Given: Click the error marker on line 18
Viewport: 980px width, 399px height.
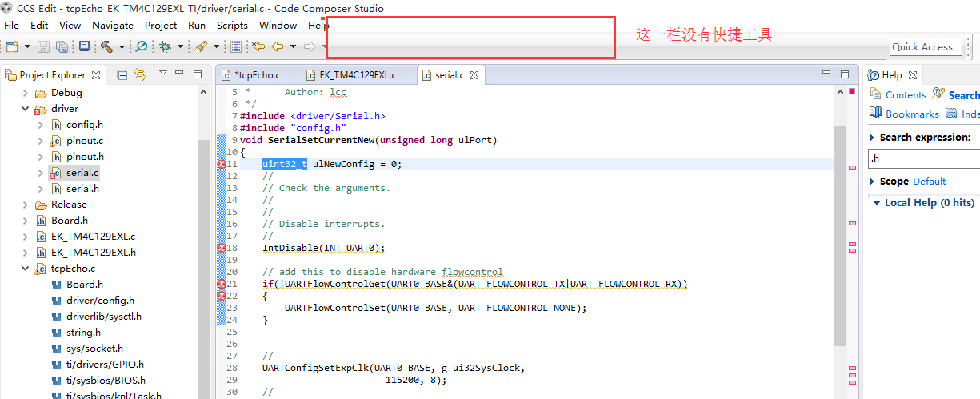Looking at the screenshot, I should pos(222,249).
